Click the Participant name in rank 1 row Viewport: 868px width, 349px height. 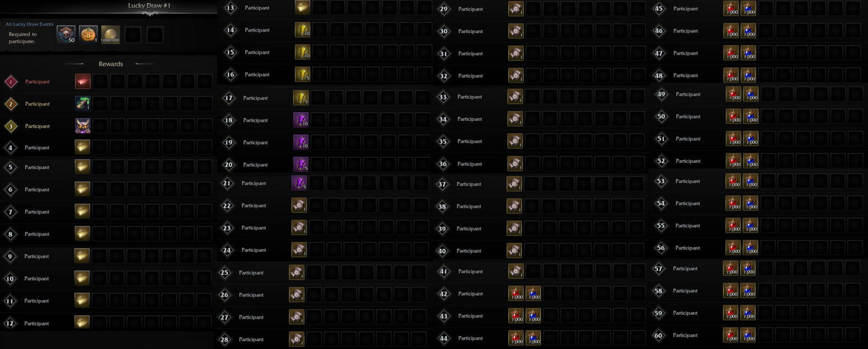(x=37, y=81)
